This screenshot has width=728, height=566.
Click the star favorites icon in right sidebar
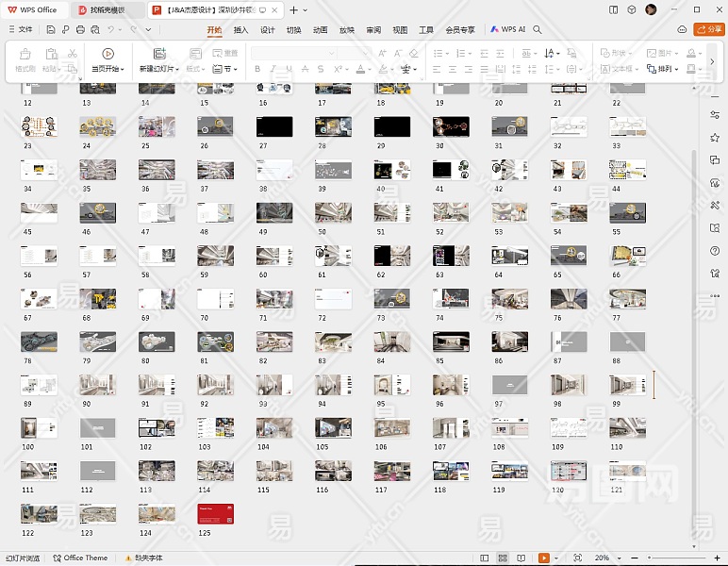click(714, 137)
